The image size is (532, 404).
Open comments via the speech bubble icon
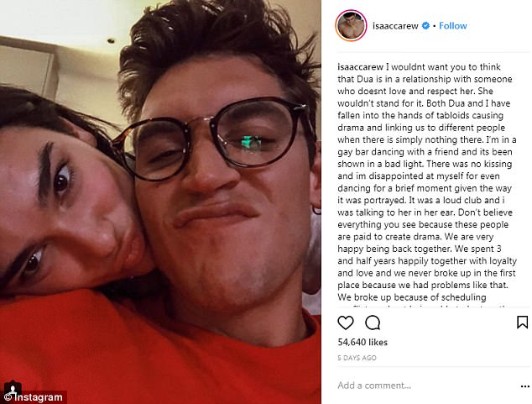pos(373,323)
